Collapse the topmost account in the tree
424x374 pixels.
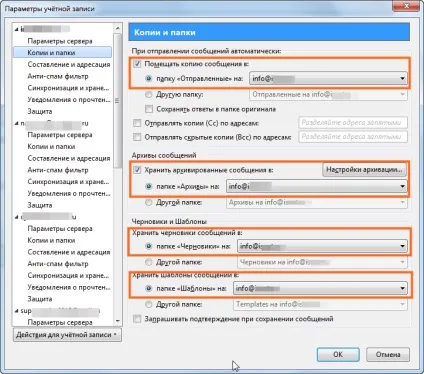pyautogui.click(x=16, y=29)
